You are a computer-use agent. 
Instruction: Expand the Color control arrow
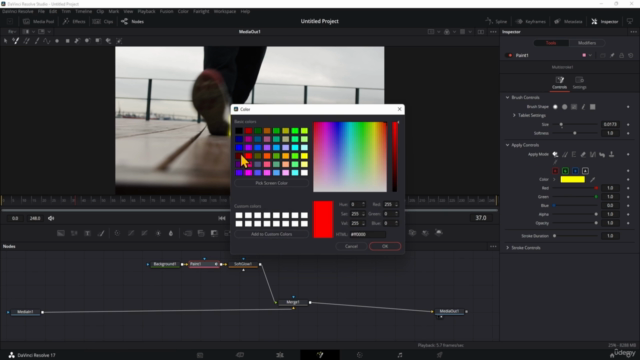pyautogui.click(x=554, y=180)
